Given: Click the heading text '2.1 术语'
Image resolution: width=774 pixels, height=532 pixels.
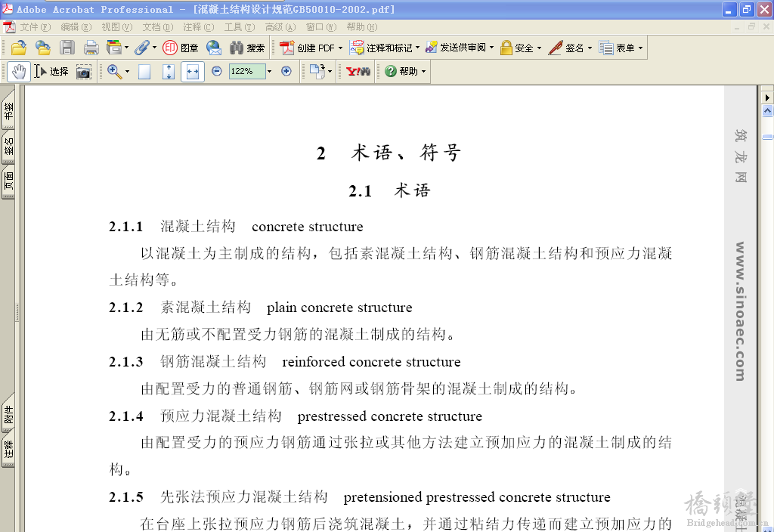Looking at the screenshot, I should 389,190.
